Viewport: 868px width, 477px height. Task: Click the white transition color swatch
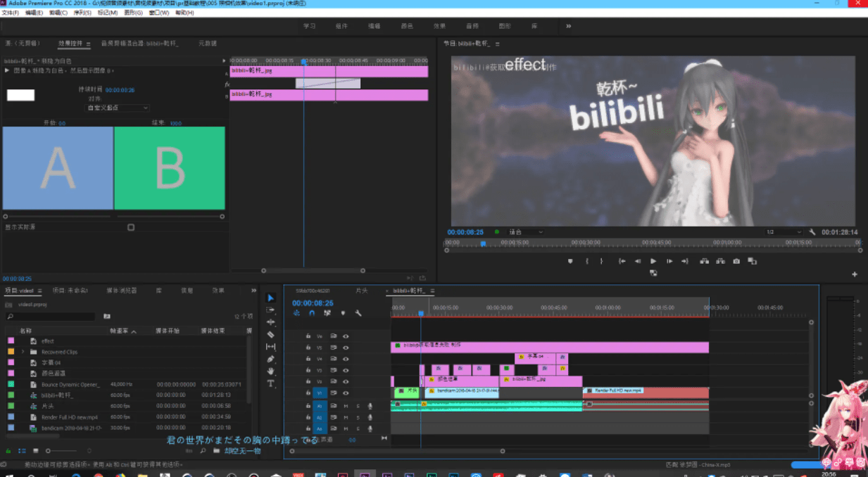click(x=20, y=95)
